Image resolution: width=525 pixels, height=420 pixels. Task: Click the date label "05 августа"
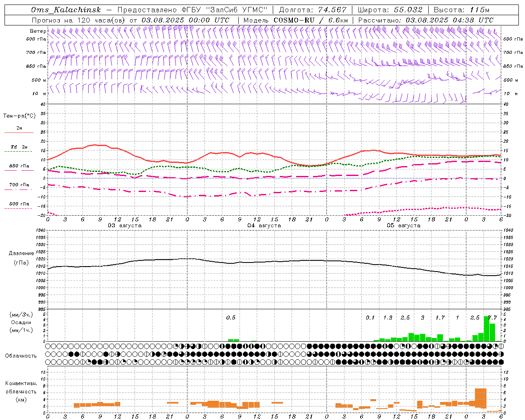tap(404, 226)
